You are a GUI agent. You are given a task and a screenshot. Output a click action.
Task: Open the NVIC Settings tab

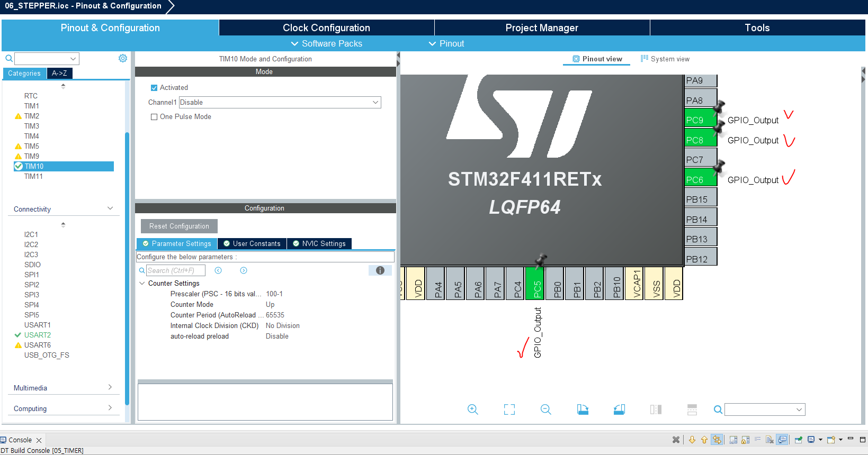[x=319, y=243]
